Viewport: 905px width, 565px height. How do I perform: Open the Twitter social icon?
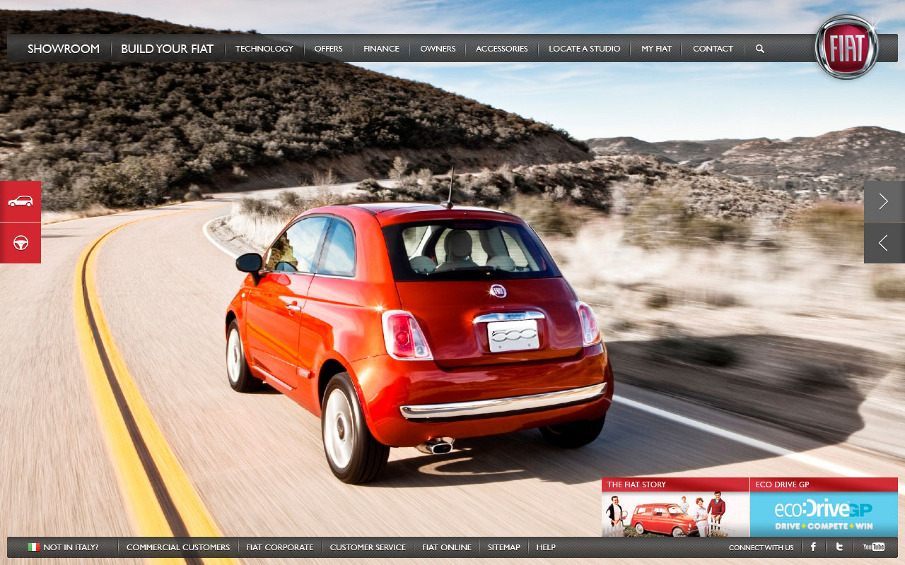pyautogui.click(x=840, y=547)
